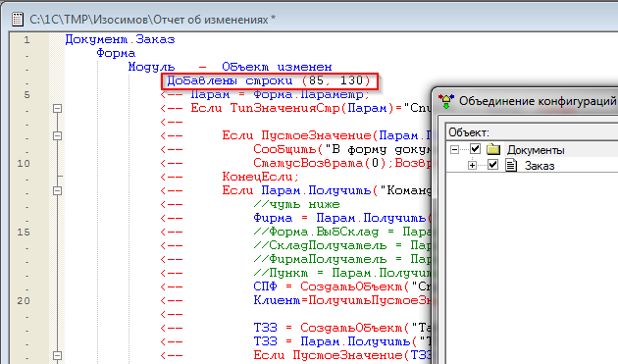This screenshot has width=618, height=364.
Task: Click the Сообщить("В форму докум line
Action: coord(342,149)
